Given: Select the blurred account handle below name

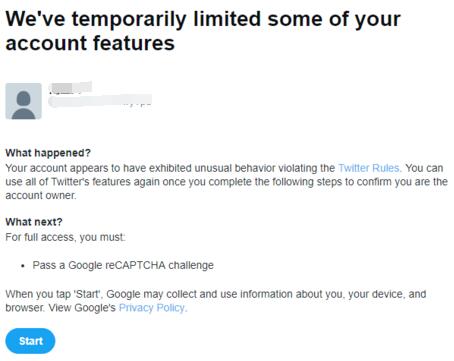Looking at the screenshot, I should tap(100, 101).
